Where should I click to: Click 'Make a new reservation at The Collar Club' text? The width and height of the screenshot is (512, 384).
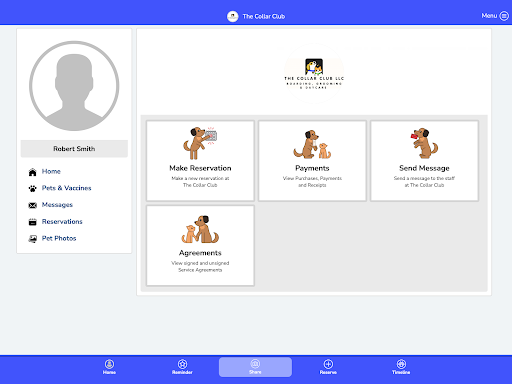pos(200,182)
